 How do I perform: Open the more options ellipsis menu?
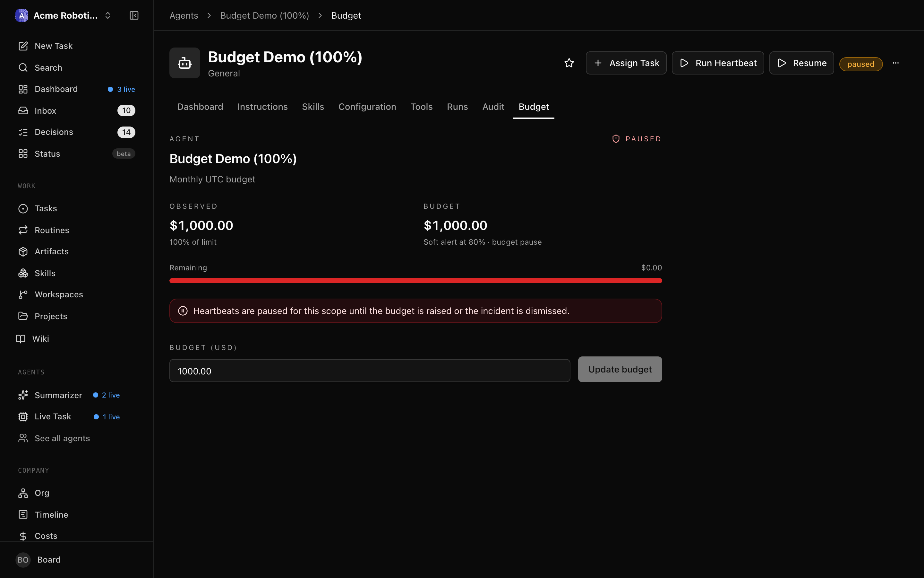895,63
